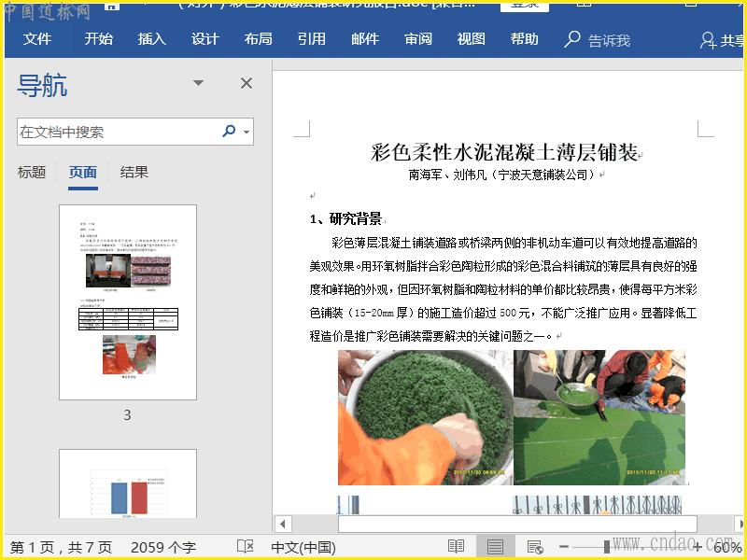Click the heading 1、研究背景
The image size is (747, 560).
(345, 219)
